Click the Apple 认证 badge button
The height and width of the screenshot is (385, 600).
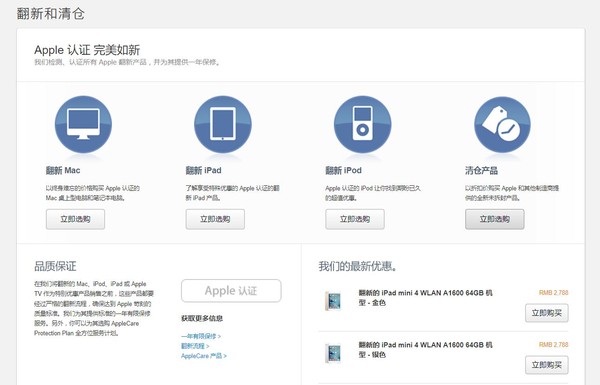231,291
